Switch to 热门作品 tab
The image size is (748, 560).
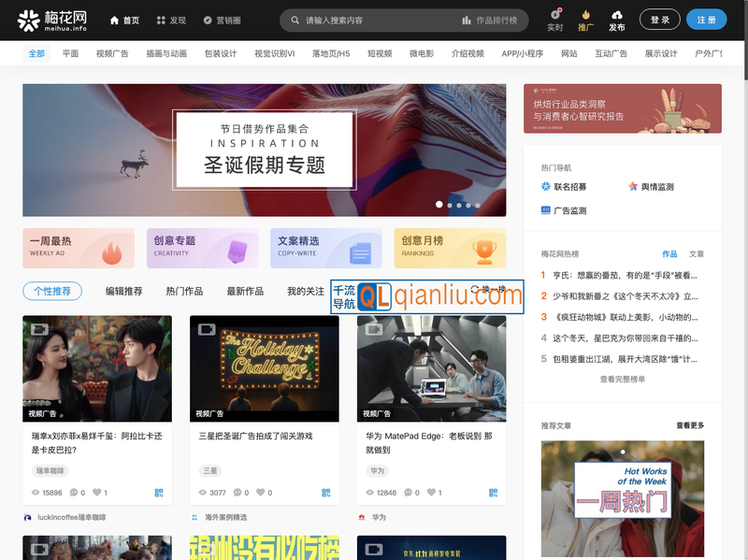coord(184,292)
